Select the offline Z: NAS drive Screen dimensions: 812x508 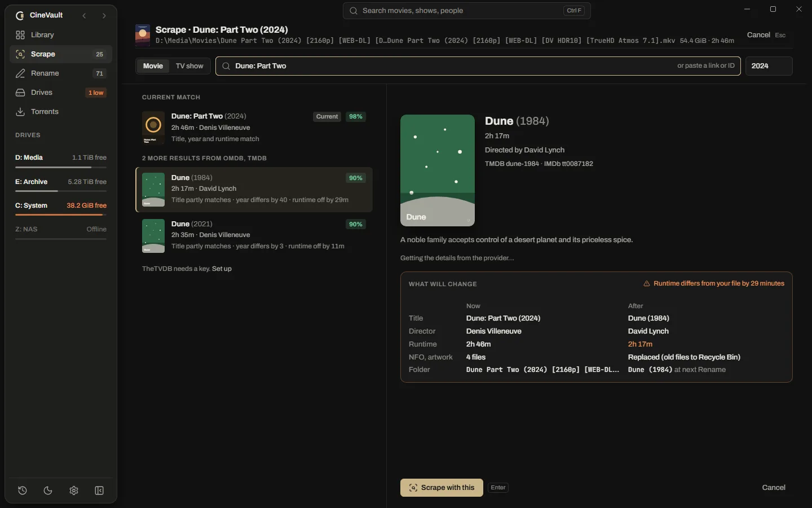click(x=61, y=231)
